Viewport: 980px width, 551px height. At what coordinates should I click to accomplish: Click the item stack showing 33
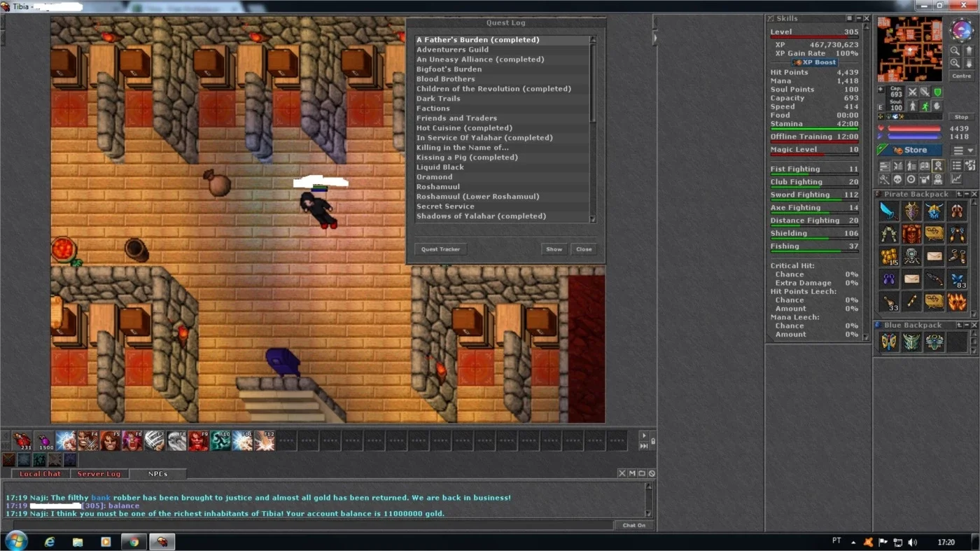point(890,301)
